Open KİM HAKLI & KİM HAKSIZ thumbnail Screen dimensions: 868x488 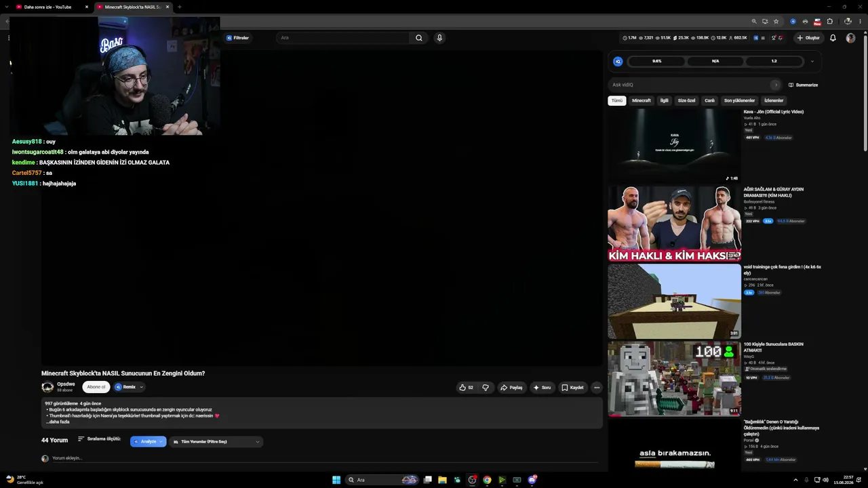(675, 223)
